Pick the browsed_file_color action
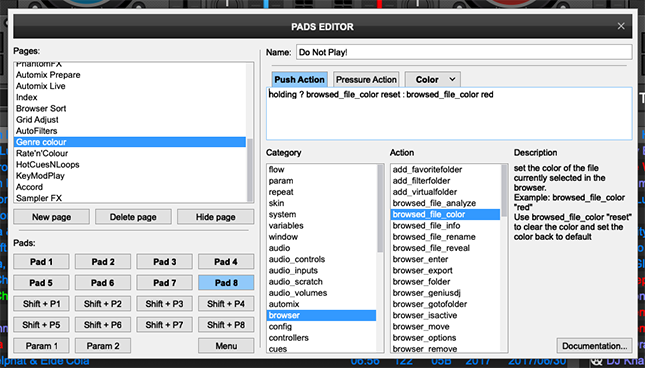 (445, 214)
